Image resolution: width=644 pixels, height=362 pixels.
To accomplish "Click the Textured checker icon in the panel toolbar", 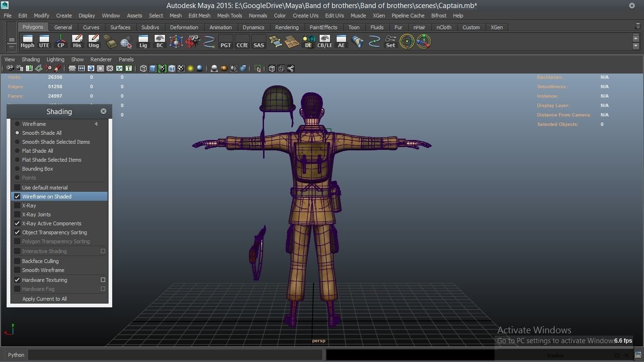I will pos(181,68).
